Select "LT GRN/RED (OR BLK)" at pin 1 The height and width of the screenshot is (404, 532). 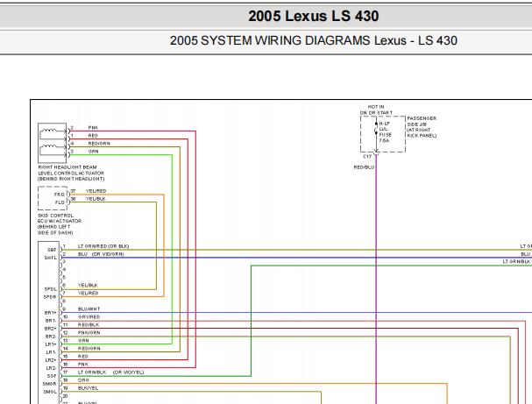(x=103, y=246)
